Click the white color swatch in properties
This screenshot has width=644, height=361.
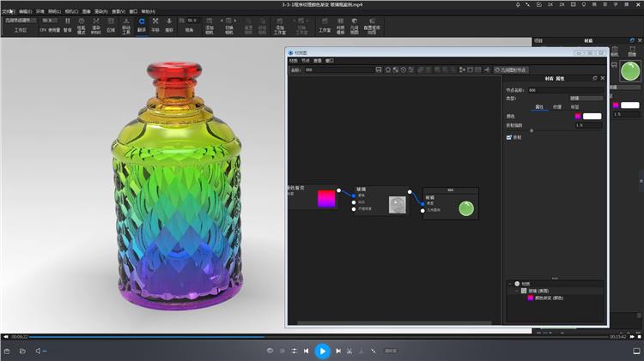click(592, 116)
